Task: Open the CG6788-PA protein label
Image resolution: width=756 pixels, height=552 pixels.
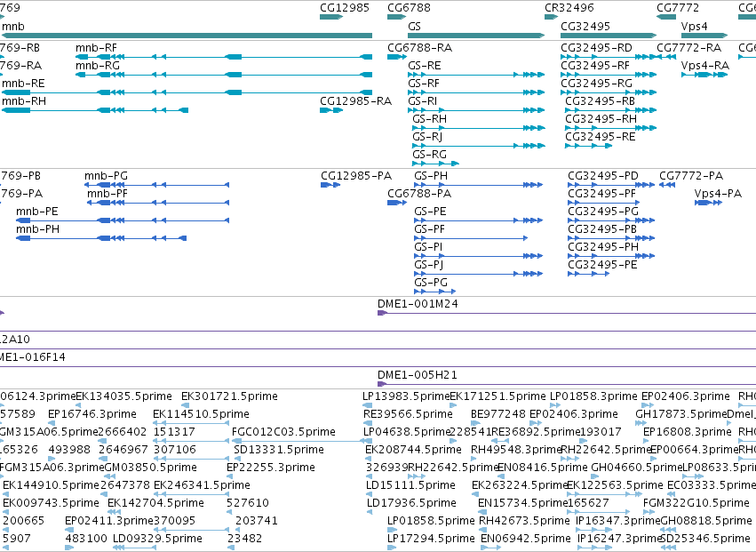Action: click(x=419, y=194)
